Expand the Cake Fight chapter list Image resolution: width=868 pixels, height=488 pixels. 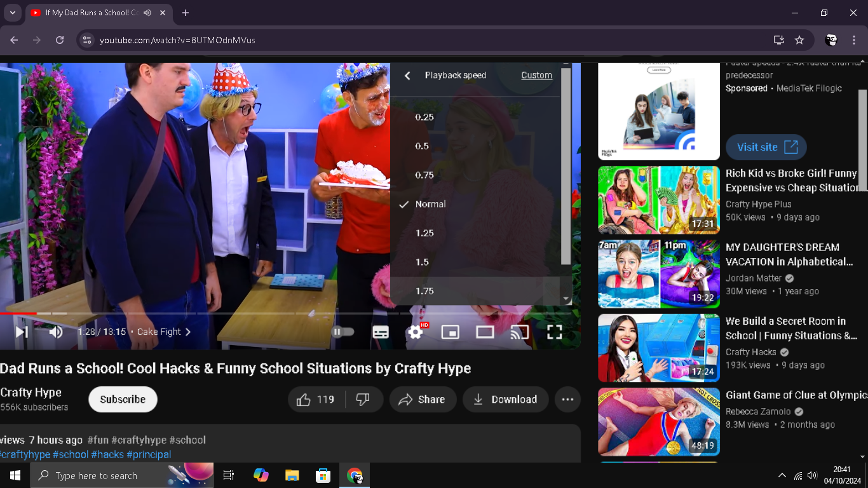click(164, 332)
